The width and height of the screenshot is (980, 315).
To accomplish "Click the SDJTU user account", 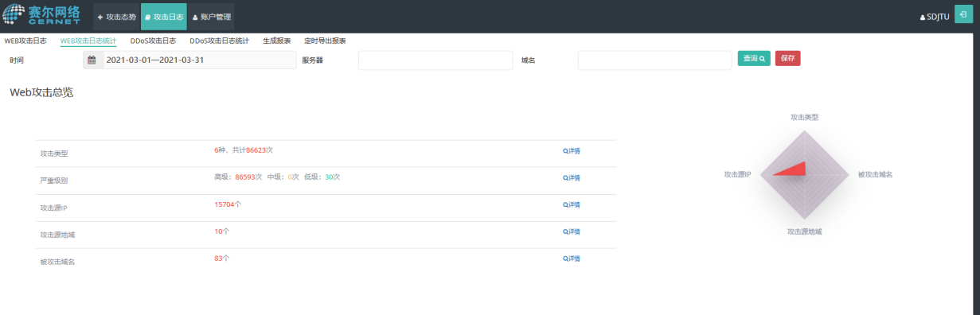I will 935,17.
